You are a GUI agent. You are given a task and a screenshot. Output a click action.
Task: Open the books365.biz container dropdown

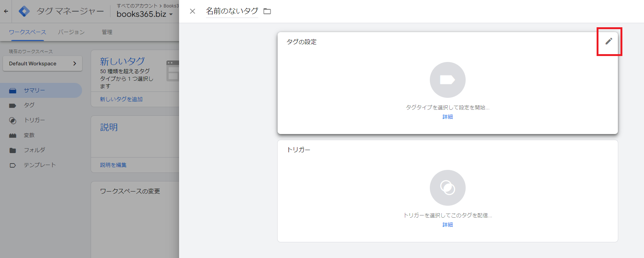click(x=144, y=14)
